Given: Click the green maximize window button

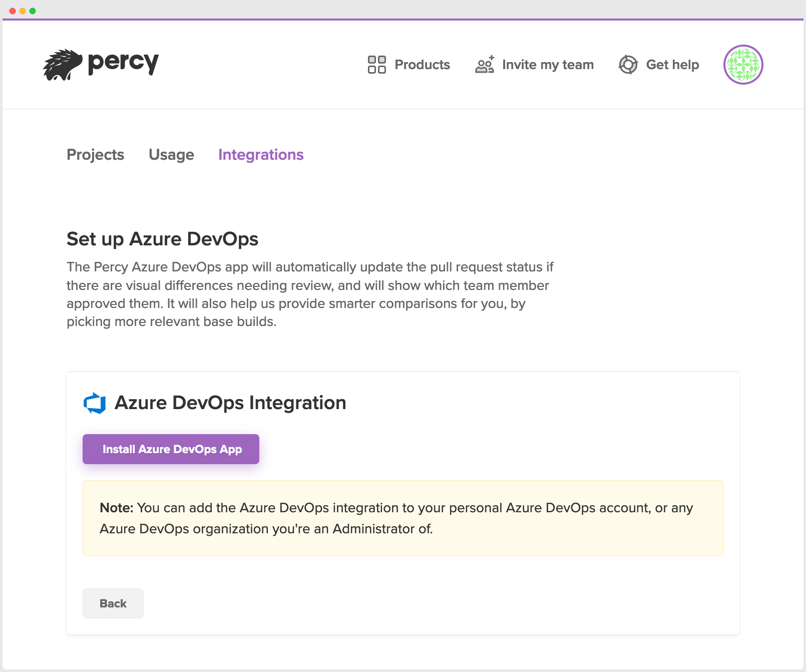Looking at the screenshot, I should click(x=33, y=11).
